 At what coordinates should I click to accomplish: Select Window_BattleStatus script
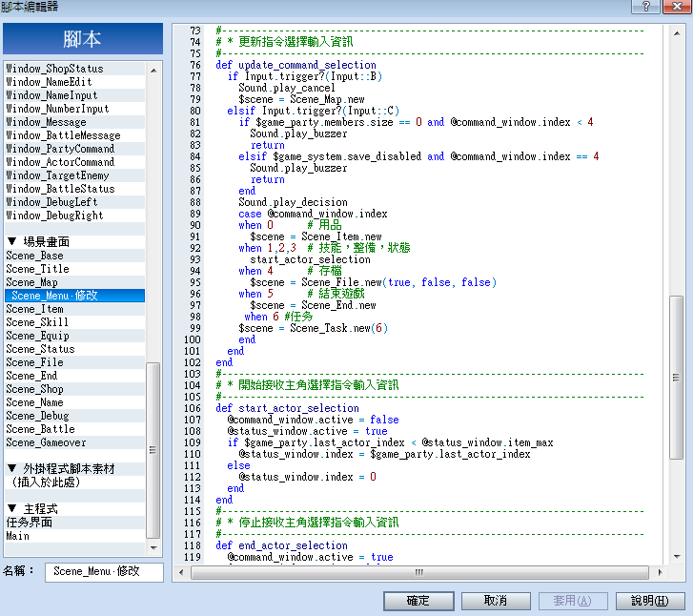[74, 189]
